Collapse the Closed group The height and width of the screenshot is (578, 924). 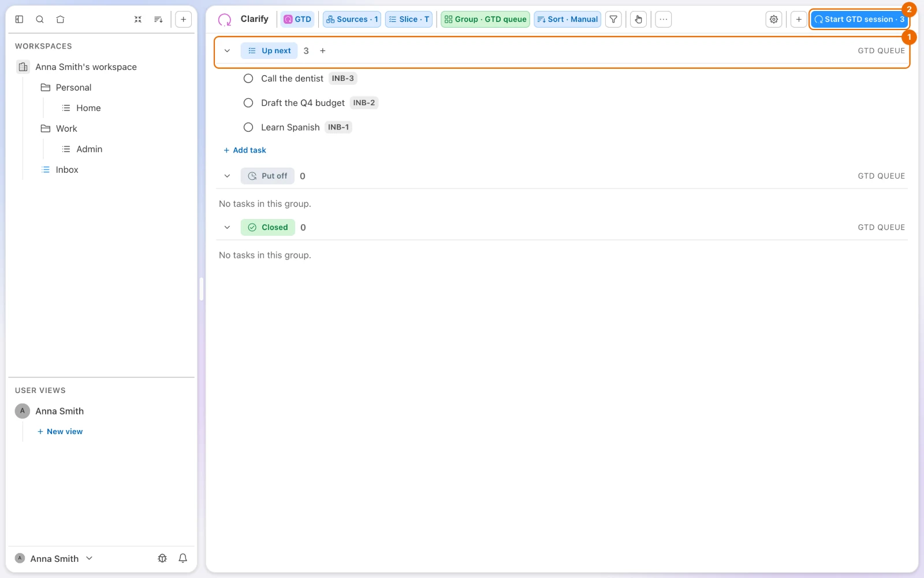[227, 227]
